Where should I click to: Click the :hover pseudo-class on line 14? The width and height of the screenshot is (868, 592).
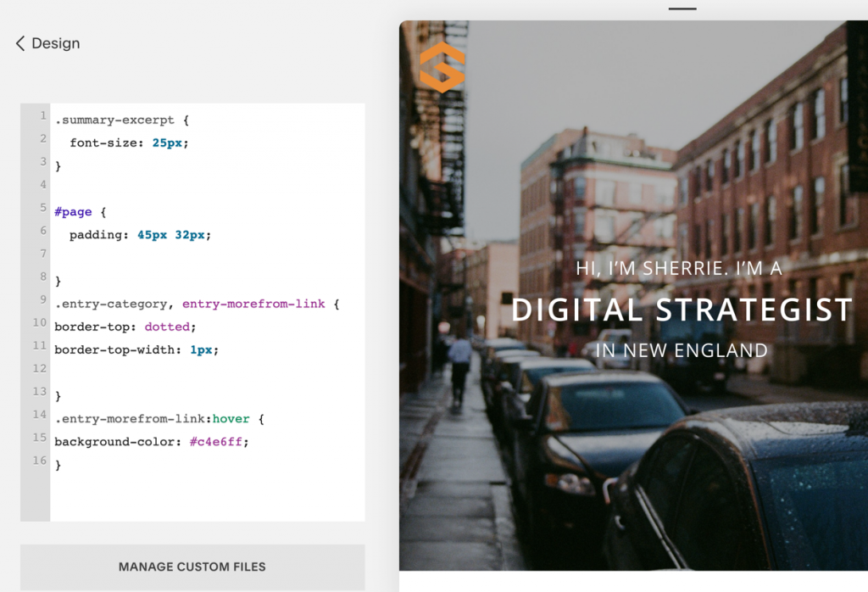point(231,419)
